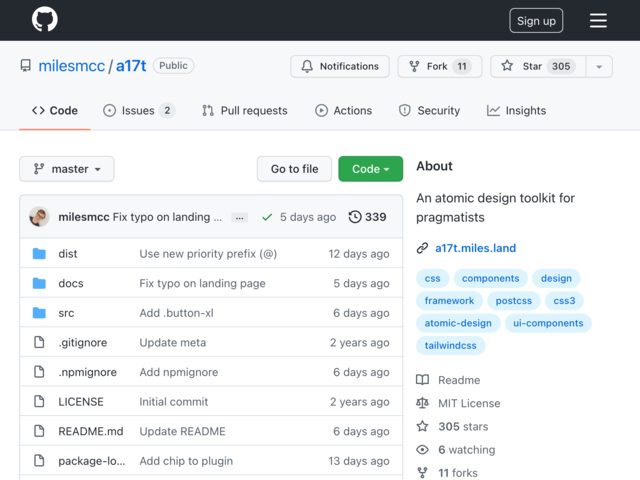Open the README.md file

91,431
